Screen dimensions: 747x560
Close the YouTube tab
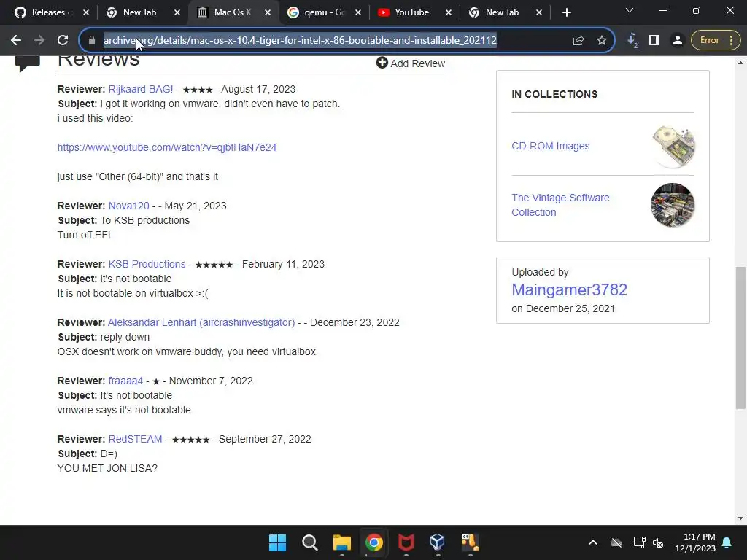[x=449, y=13]
